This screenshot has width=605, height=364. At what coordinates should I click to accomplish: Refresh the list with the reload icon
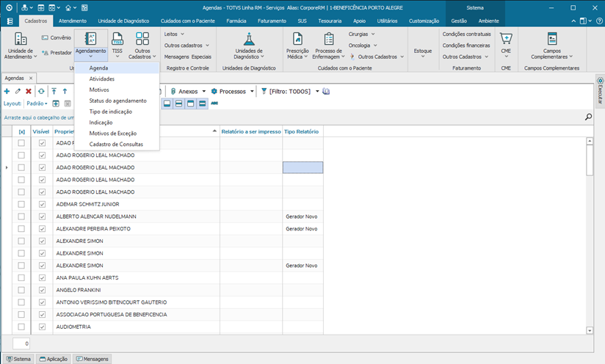pos(41,92)
